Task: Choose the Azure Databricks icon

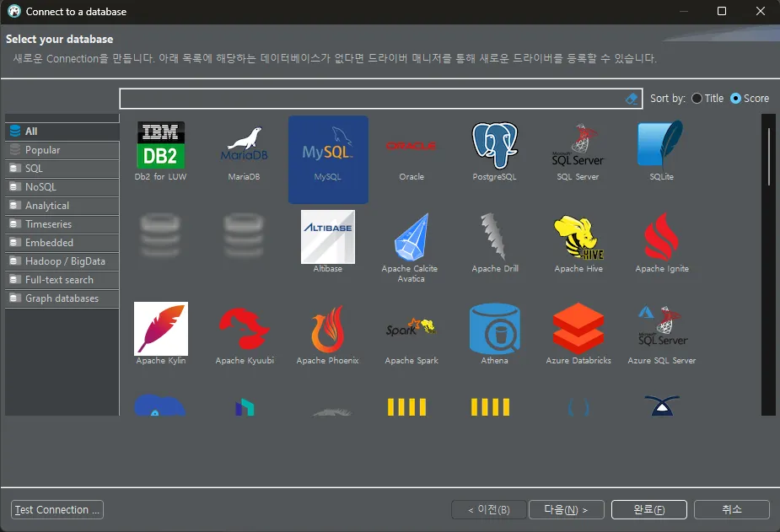Action: click(x=578, y=334)
